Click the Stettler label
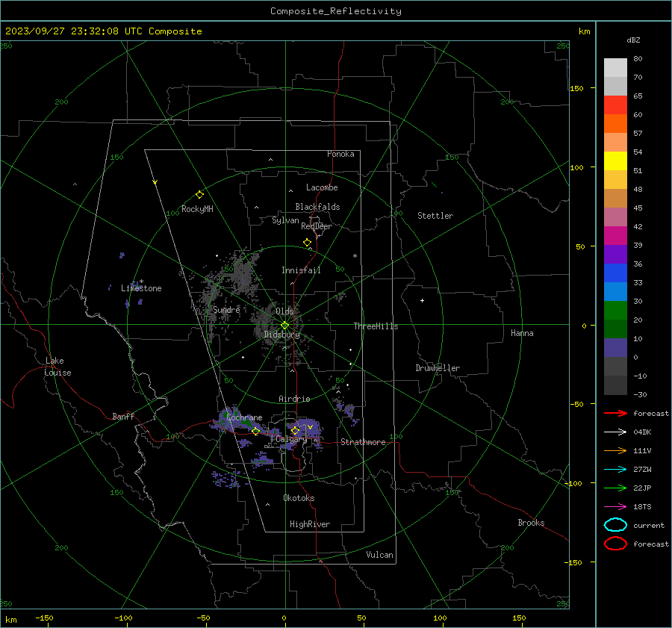Screen dimensions: 672x628 [435, 216]
